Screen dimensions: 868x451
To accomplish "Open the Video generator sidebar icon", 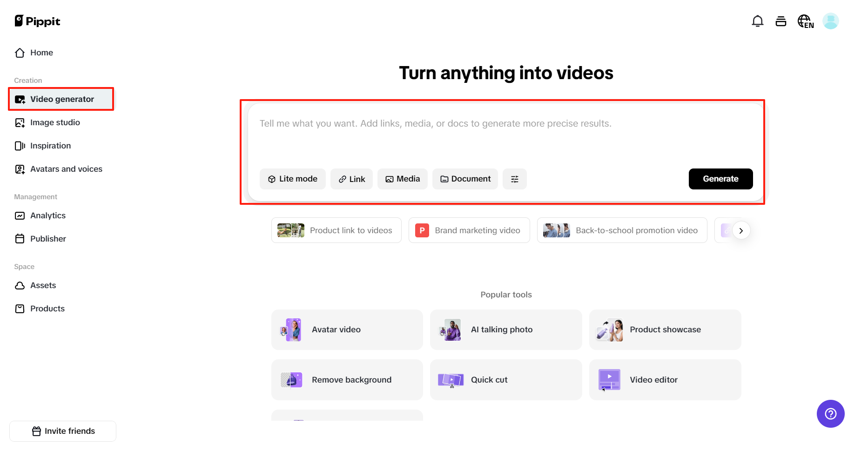I will [20, 99].
